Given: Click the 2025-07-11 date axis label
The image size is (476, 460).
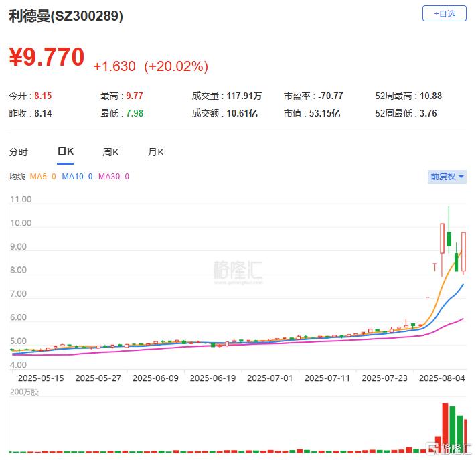Looking at the screenshot, I should (327, 378).
